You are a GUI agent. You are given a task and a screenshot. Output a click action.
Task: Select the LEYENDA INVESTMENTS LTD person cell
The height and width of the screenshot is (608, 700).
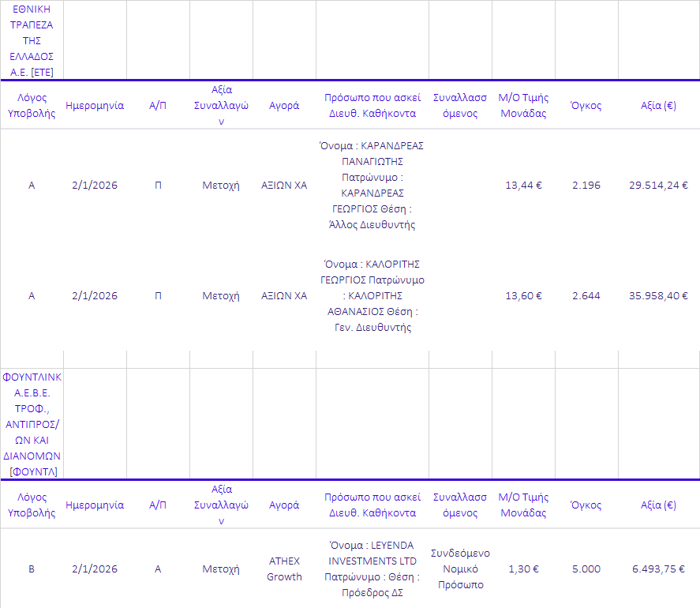(x=372, y=569)
